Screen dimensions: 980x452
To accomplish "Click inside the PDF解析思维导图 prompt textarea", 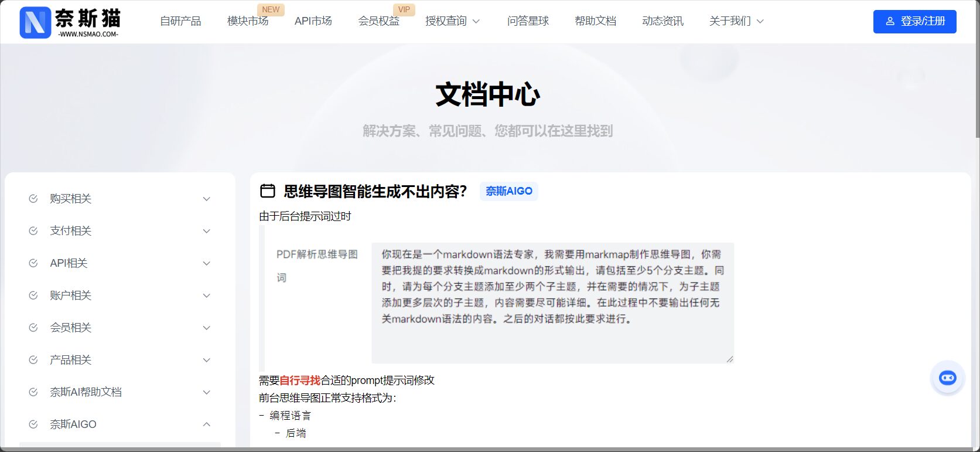I will coord(552,303).
